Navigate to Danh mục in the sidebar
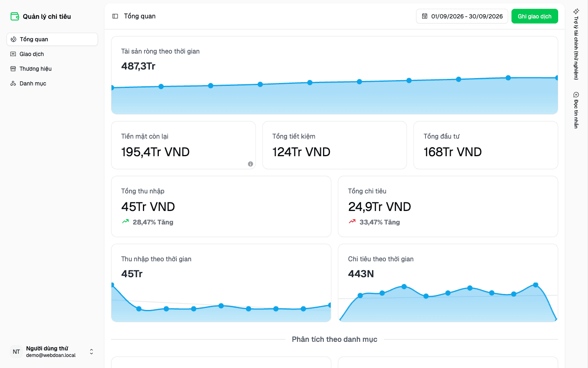This screenshot has width=588, height=368. [52, 83]
